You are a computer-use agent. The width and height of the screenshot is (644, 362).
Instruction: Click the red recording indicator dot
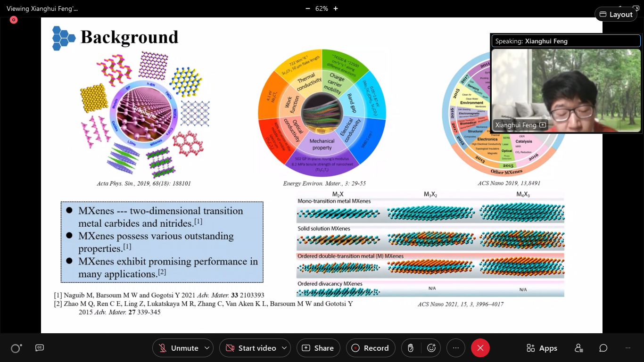[x=14, y=20]
